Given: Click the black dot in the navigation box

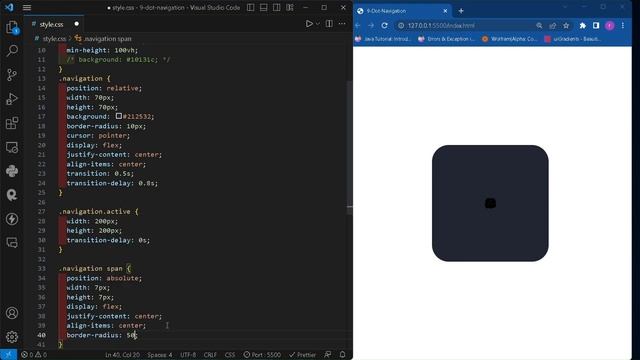Looking at the screenshot, I should pyautogui.click(x=490, y=203).
